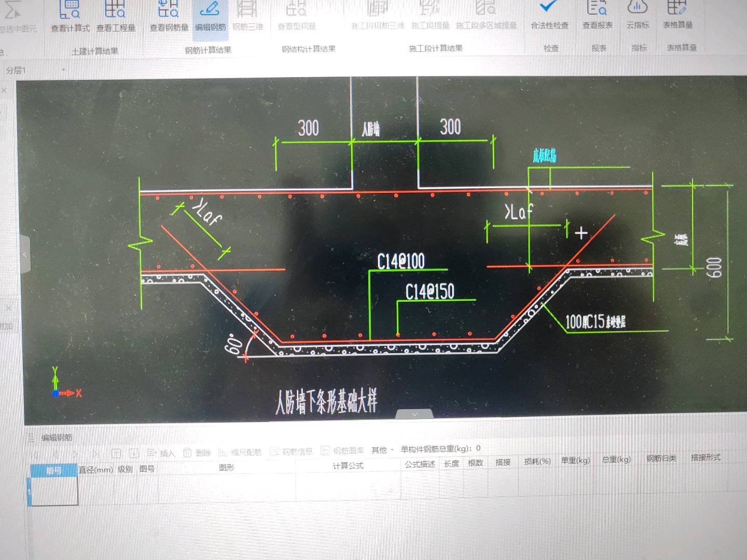Select the 搭接形式 column header
Image resolution: width=747 pixels, height=560 pixels.
pos(706,457)
